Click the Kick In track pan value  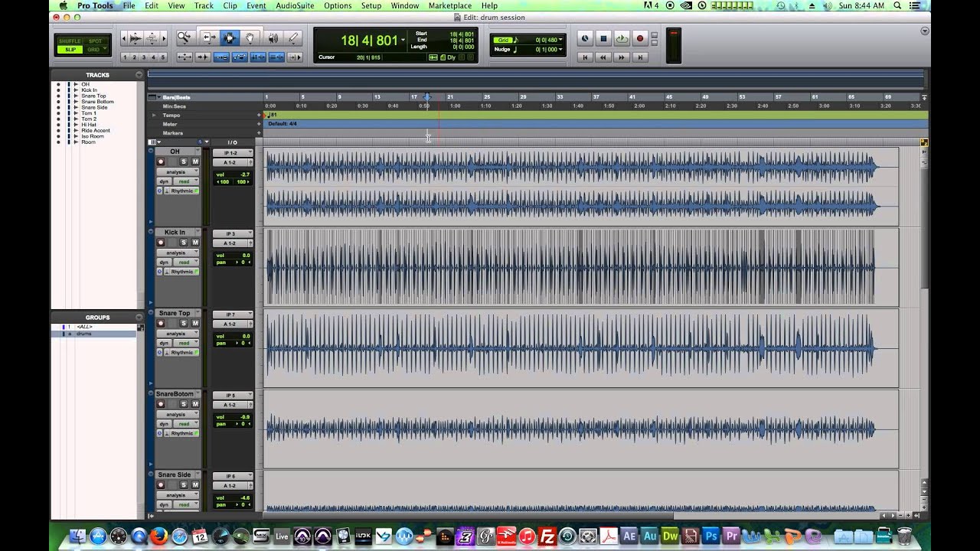click(x=243, y=262)
